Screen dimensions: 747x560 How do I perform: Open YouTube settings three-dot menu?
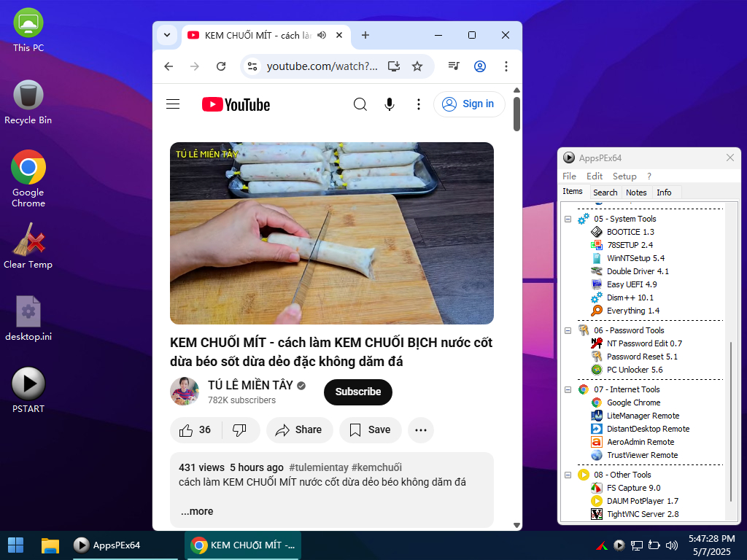click(418, 104)
